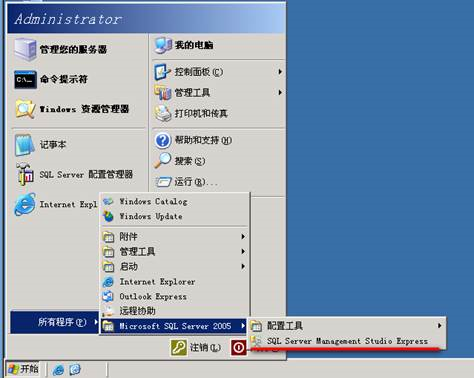This screenshot has height=378, width=474.
Task: Click 记事本 label
Action: tap(53, 145)
